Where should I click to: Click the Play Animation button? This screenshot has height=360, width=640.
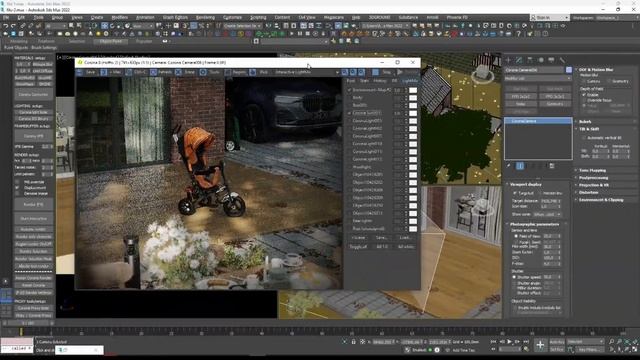(x=509, y=342)
